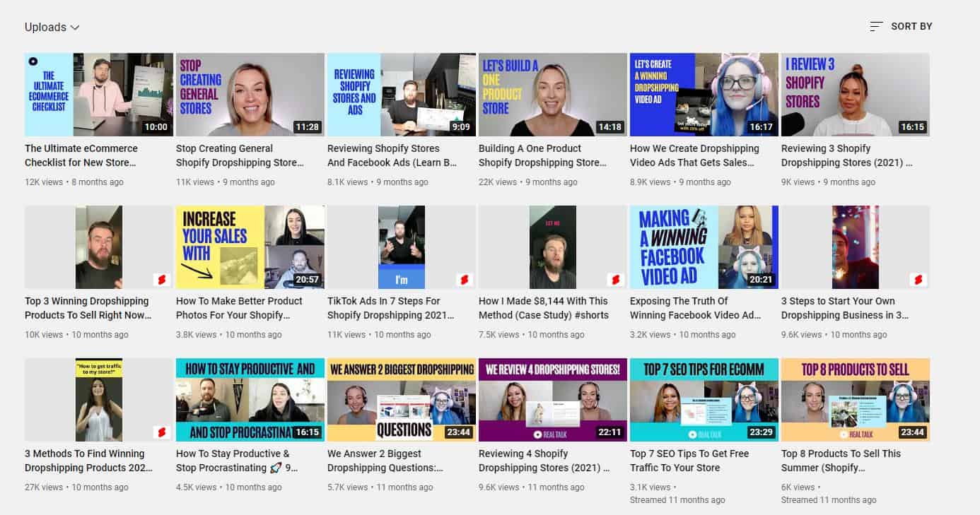This screenshot has width=980, height=515.
Task: Click 'Streamed 11 months ago' under Top 8 Products
Action: click(829, 500)
